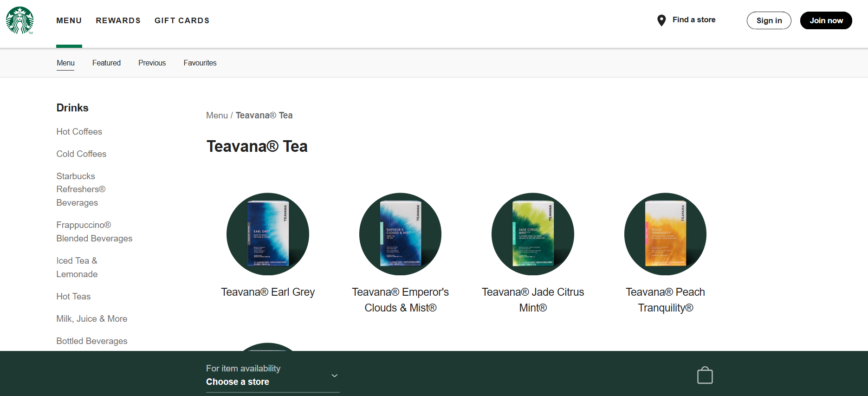Viewport: 868px width, 396px height.
Task: Click the Teavana Earl Grey product name
Action: 268,292
